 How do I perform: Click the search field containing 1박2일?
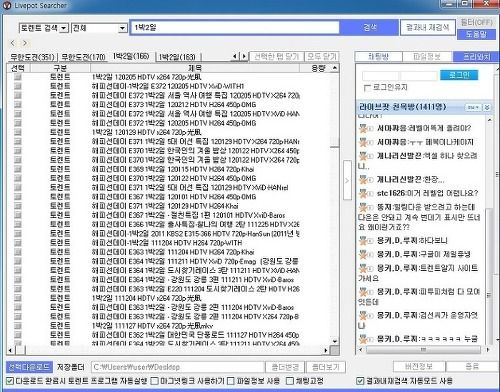coord(235,28)
